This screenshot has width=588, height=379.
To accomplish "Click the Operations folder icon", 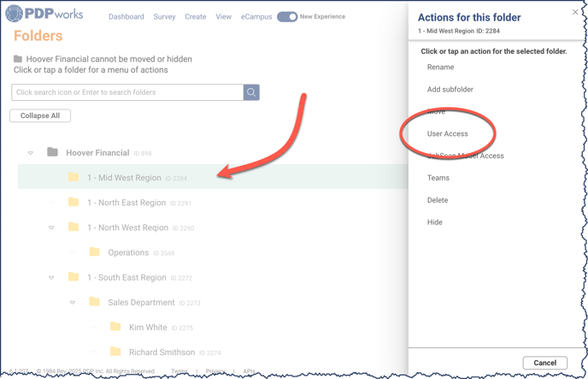I will 95,252.
